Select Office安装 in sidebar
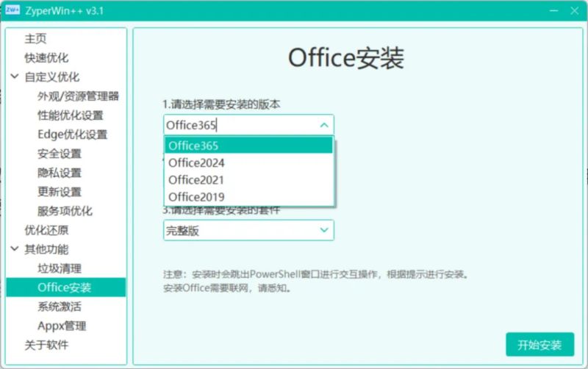 (x=66, y=287)
